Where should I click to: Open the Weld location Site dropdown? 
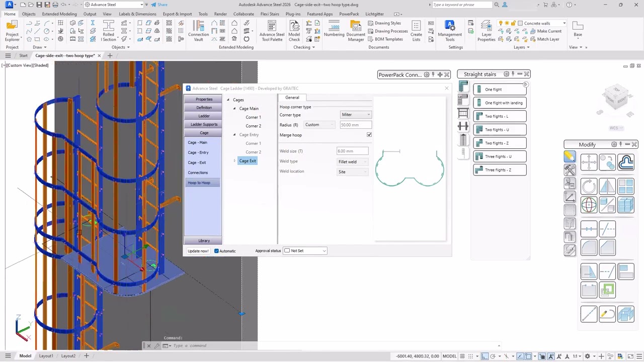pos(352,172)
